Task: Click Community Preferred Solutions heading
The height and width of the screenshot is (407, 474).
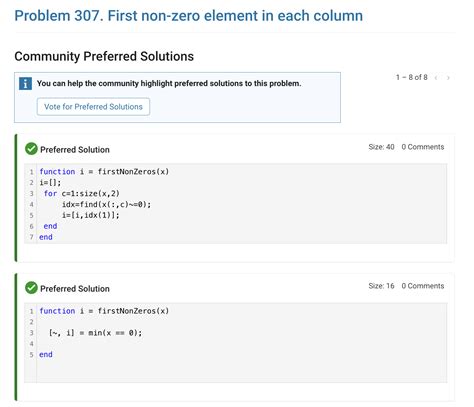Action: coord(104,56)
